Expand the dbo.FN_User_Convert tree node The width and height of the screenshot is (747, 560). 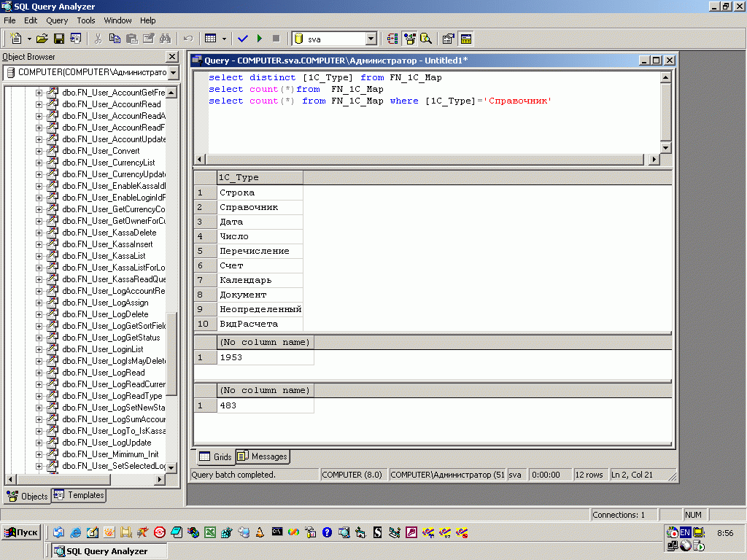[39, 151]
